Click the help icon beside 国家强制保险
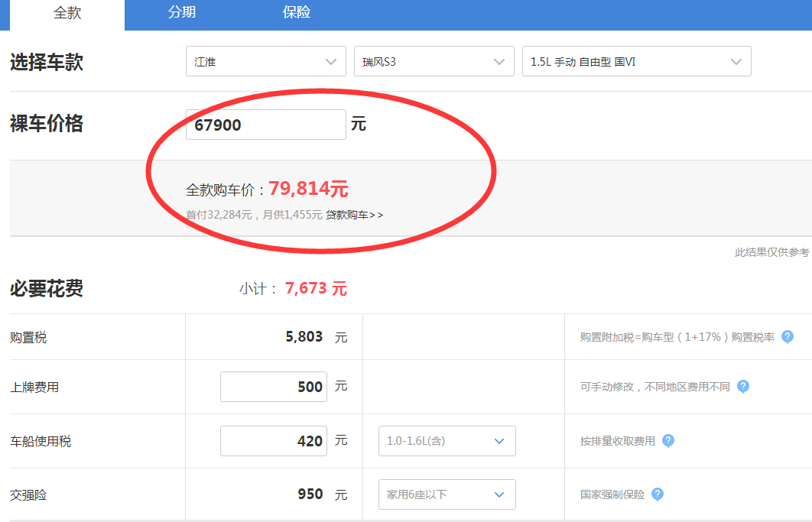Image resolution: width=812 pixels, height=522 pixels. coord(657,494)
